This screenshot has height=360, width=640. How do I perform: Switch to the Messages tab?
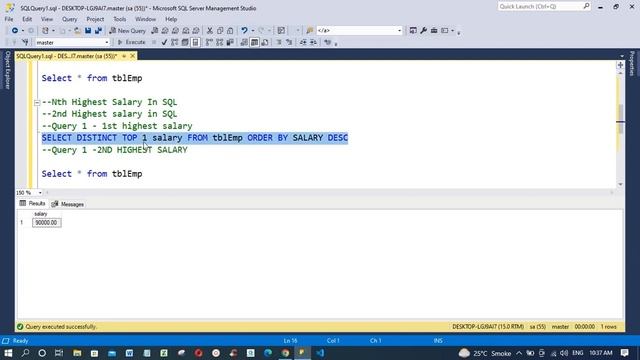(68, 204)
